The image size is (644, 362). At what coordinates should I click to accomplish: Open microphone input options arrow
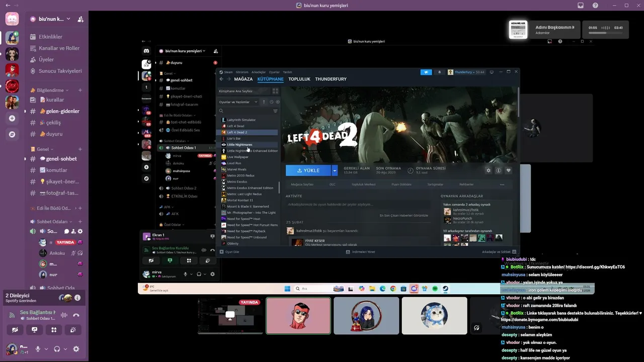pos(46,349)
